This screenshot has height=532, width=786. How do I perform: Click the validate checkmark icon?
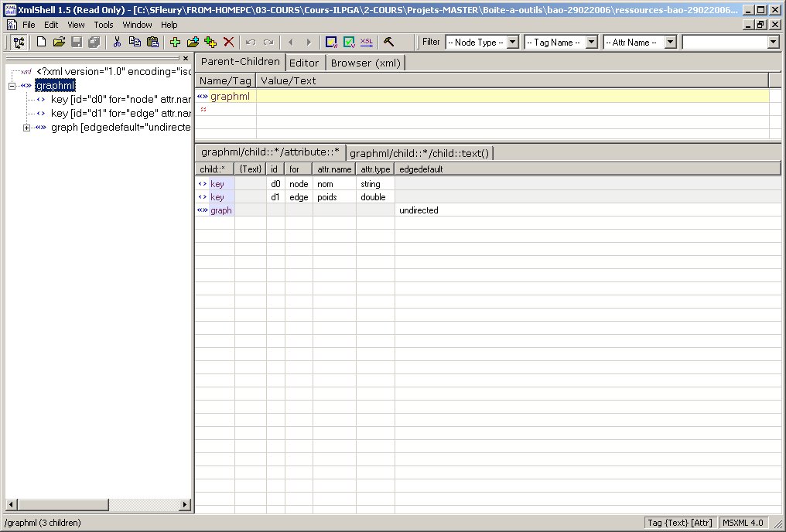coord(349,43)
